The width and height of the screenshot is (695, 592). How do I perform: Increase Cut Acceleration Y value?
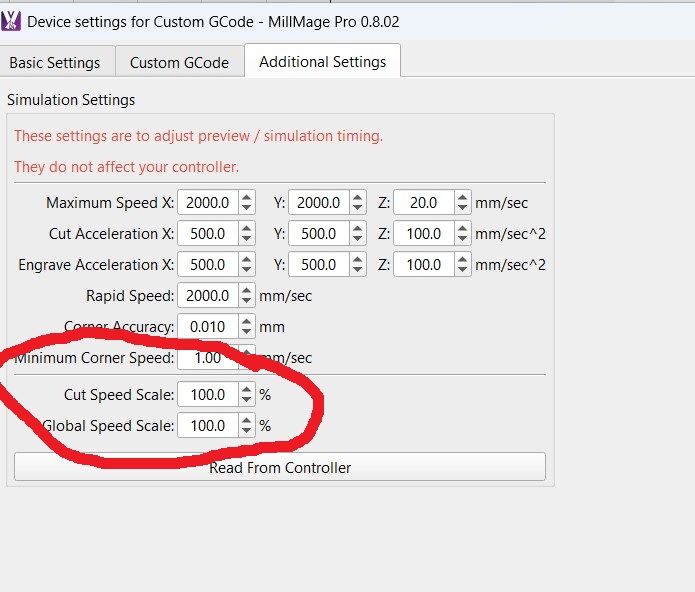(x=357, y=228)
